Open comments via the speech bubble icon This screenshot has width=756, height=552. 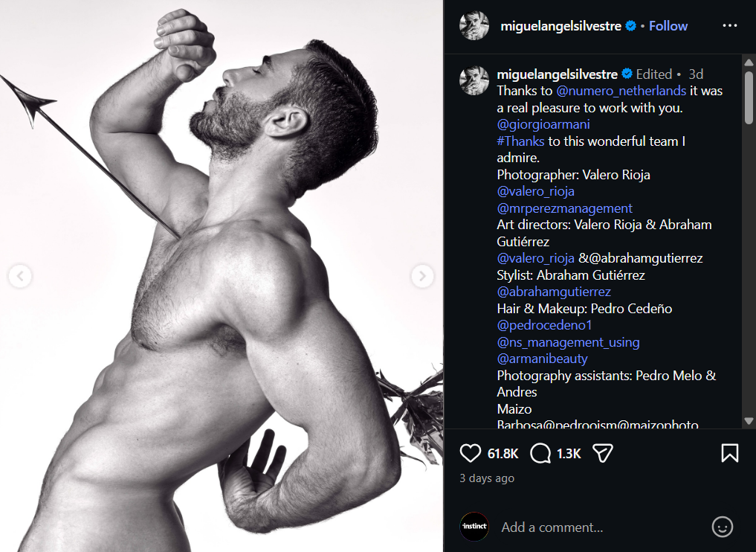coord(541,453)
